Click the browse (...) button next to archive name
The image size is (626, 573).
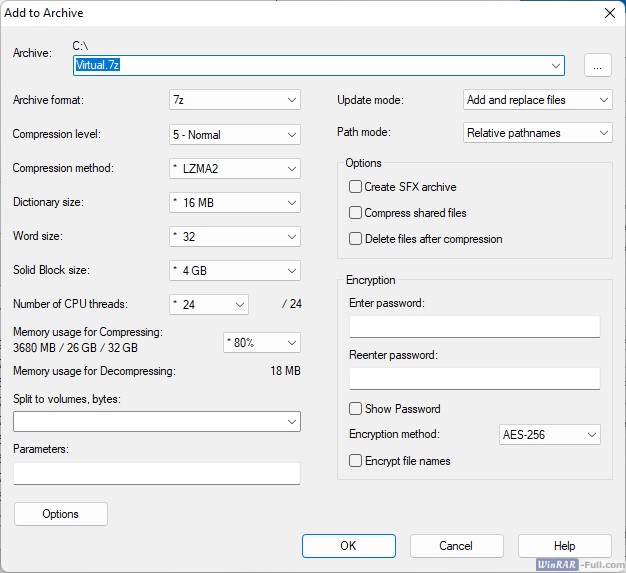(x=597, y=66)
